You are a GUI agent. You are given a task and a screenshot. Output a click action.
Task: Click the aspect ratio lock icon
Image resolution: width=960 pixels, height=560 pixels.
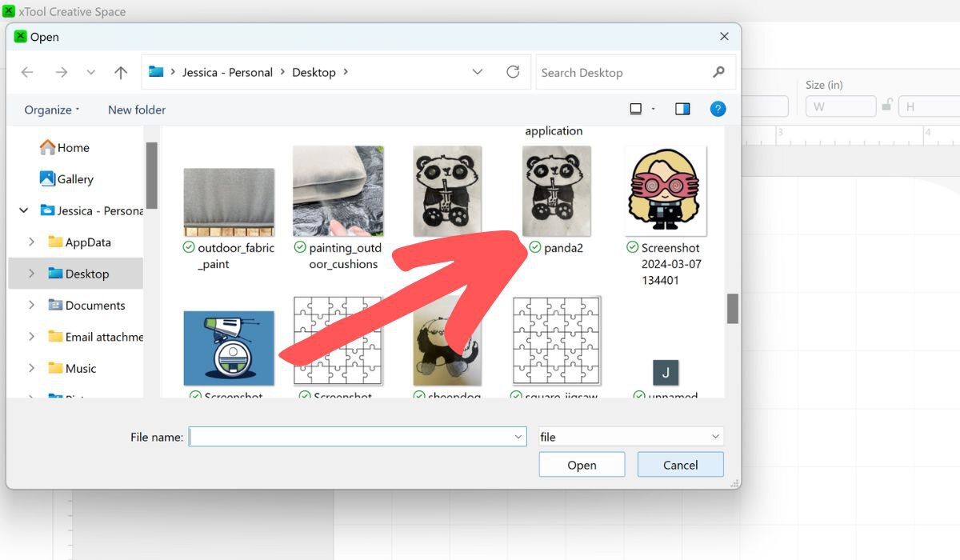click(887, 106)
